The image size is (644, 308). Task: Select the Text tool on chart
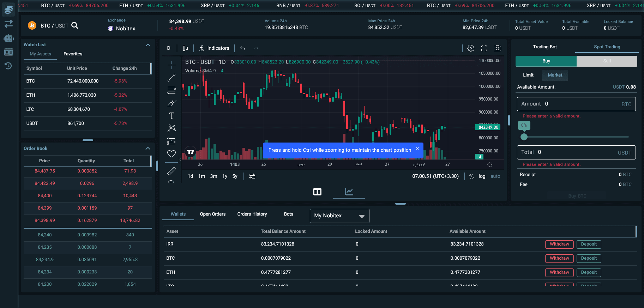[x=171, y=116]
